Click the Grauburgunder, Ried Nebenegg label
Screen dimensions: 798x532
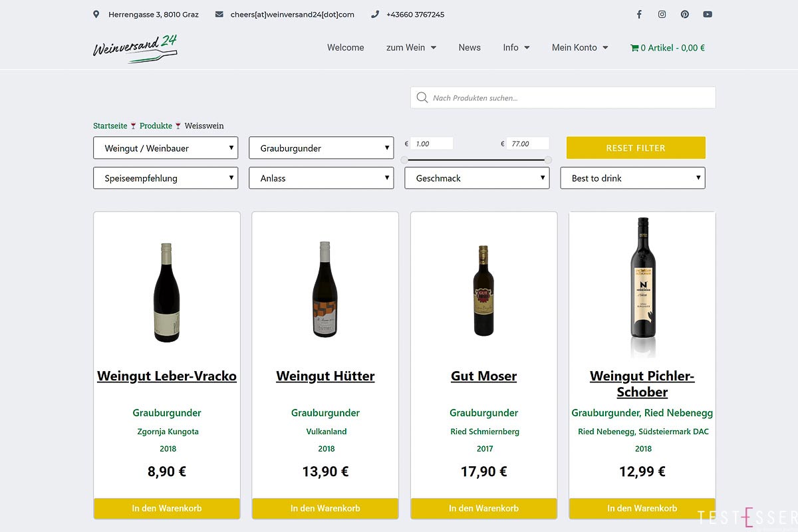click(x=642, y=413)
